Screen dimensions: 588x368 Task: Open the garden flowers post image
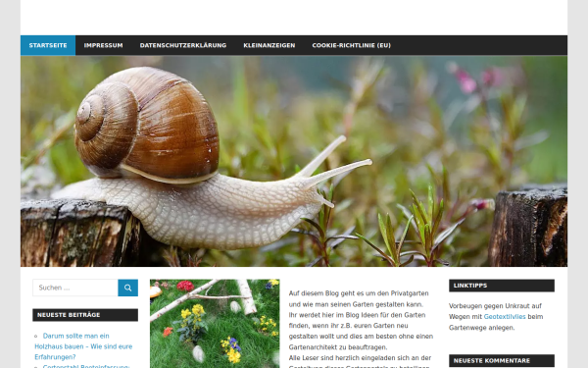(x=215, y=323)
